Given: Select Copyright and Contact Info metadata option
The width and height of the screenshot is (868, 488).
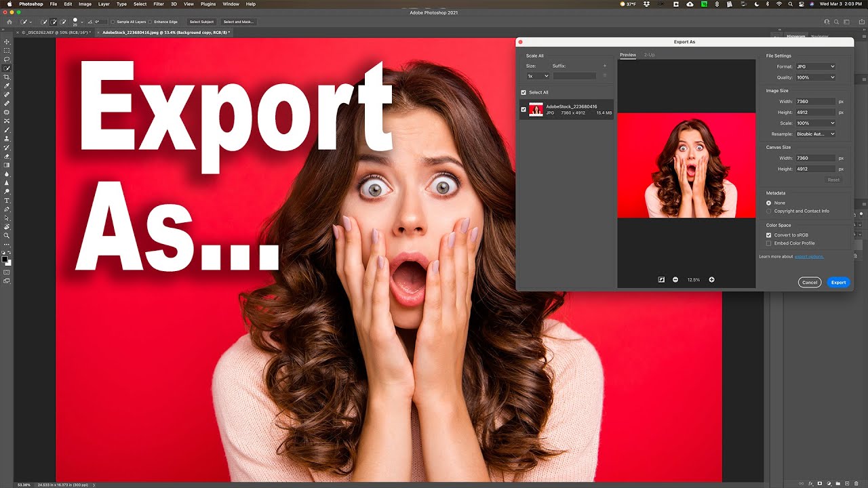Looking at the screenshot, I should pyautogui.click(x=768, y=211).
